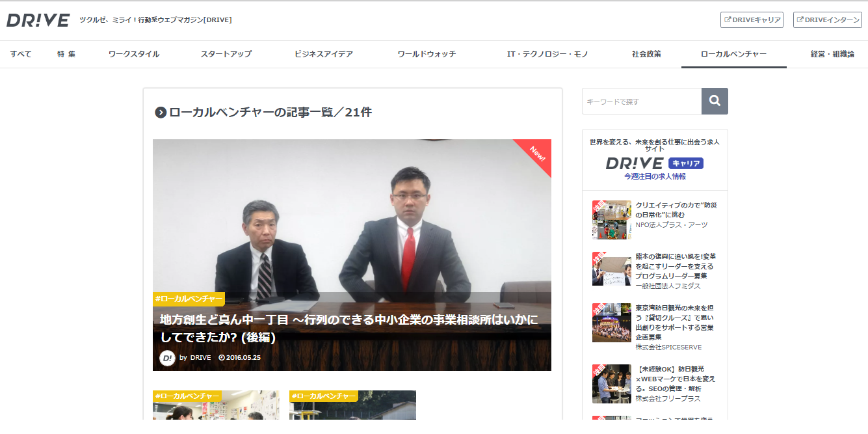868x434 pixels.
Task: Click the 2016.05.25 article date
Action: pos(240,358)
